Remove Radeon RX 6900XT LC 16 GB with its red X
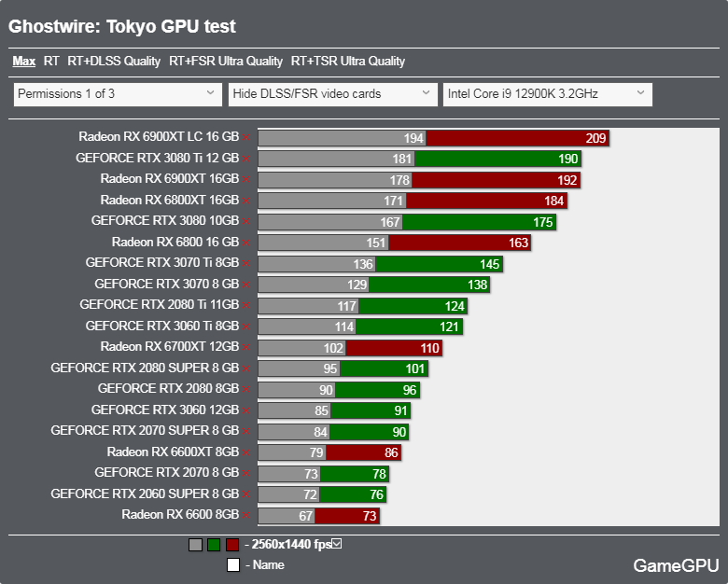Image resolution: width=728 pixels, height=584 pixels. [x=246, y=137]
